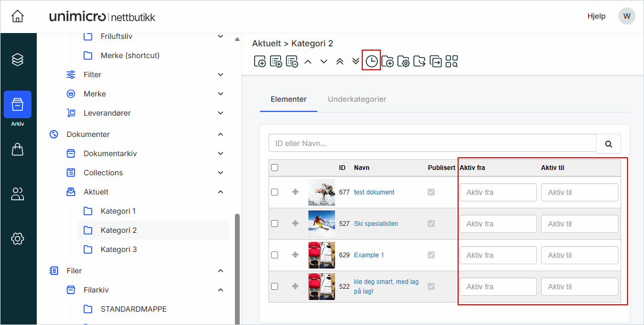
Task: Click the add folder toolbar icon
Action: [388, 61]
